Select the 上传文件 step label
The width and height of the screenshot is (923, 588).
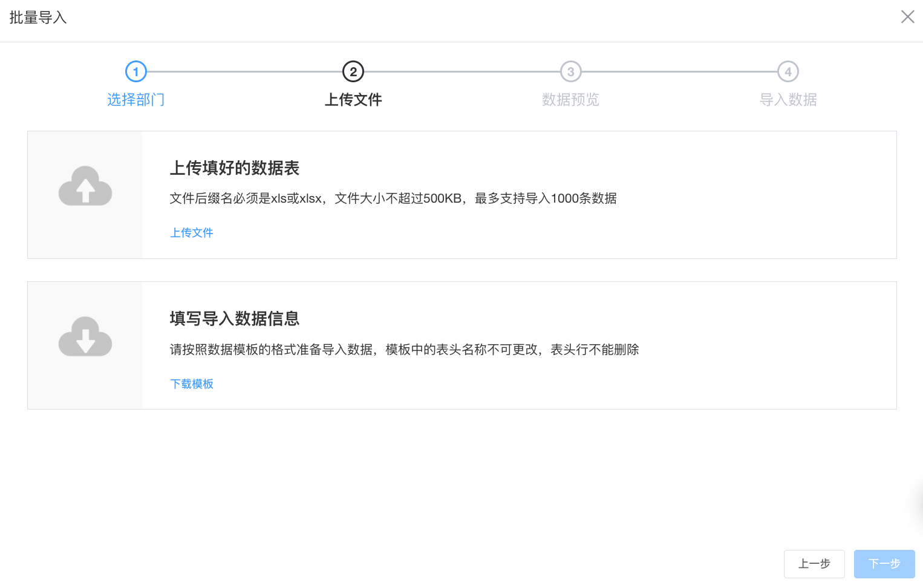pyautogui.click(x=353, y=100)
